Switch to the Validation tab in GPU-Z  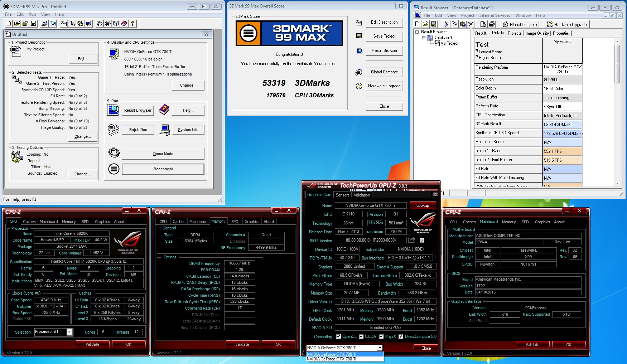point(362,195)
